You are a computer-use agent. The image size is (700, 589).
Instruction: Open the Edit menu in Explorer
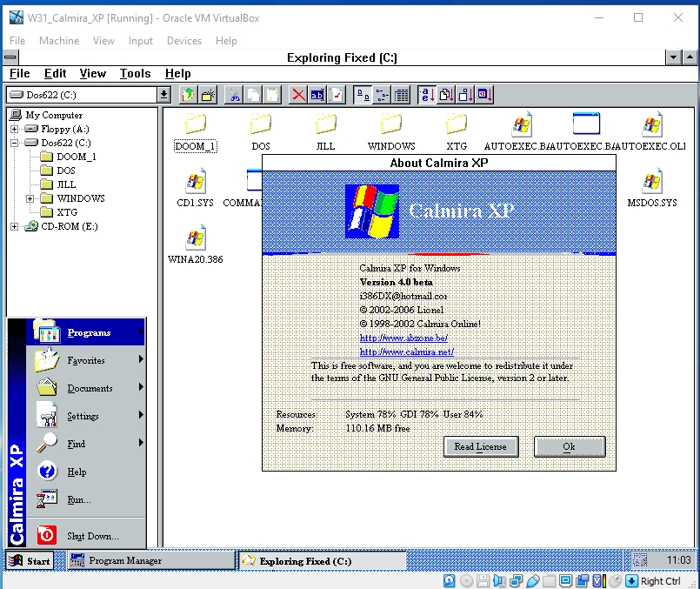55,73
